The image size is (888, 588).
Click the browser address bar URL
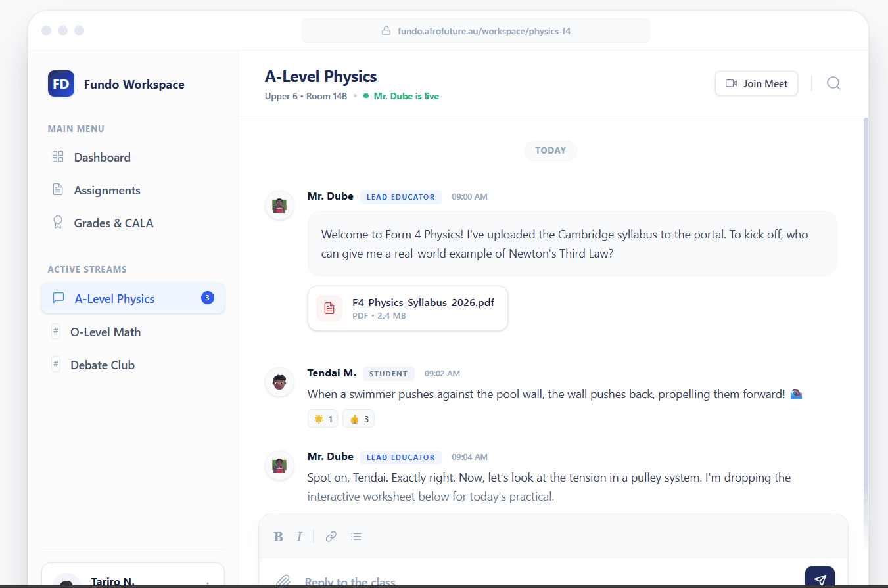tap(479, 31)
